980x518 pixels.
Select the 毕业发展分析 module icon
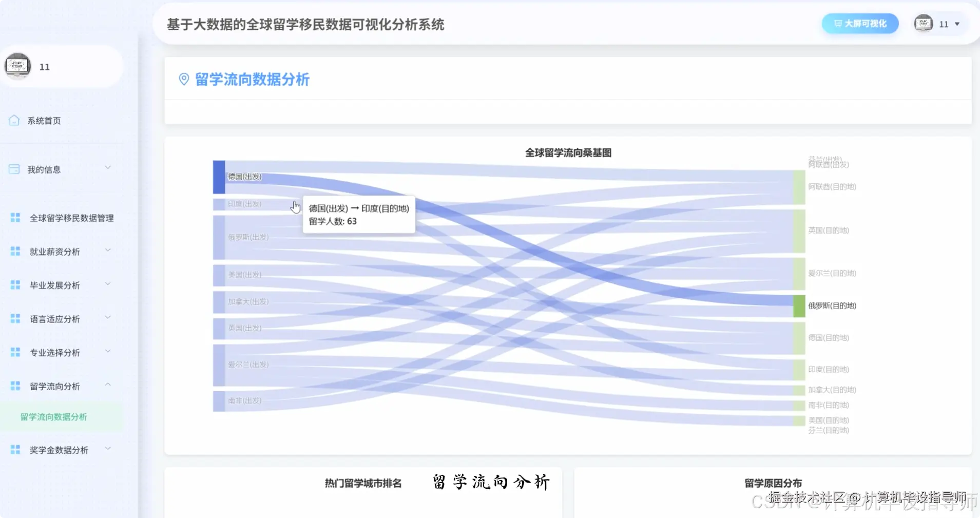[14, 284]
